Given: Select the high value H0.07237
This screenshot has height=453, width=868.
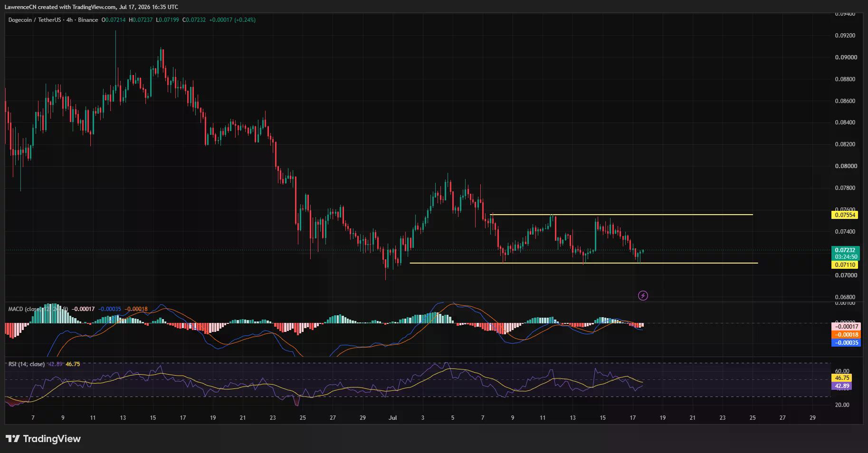Looking at the screenshot, I should (141, 20).
